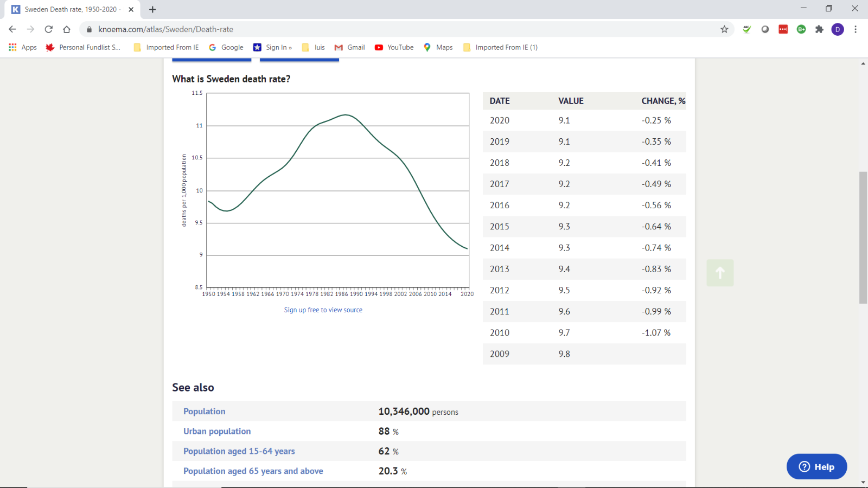The width and height of the screenshot is (868, 488).
Task: Open Sign In bookmark
Action: (x=272, y=48)
